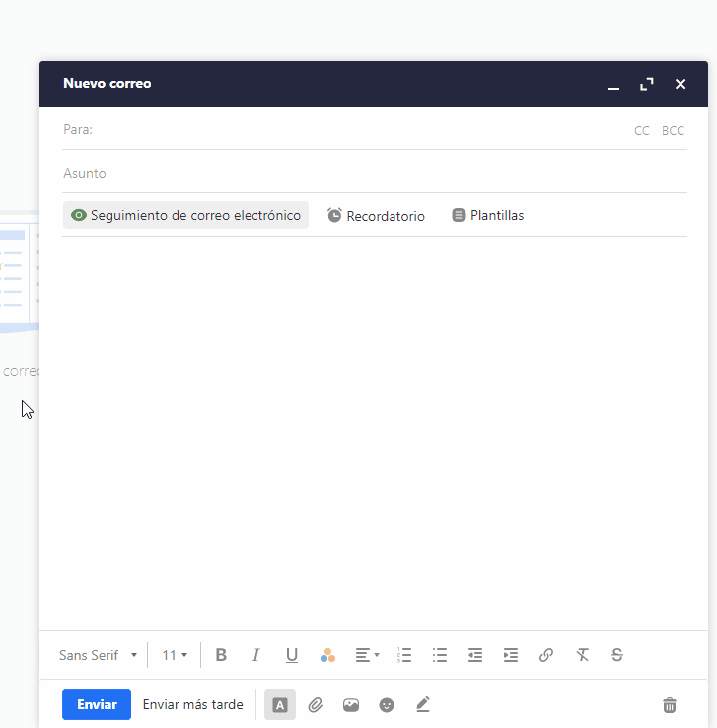Open the font size 11 dropdown
Screen dimensions: 717x728
coord(175,655)
